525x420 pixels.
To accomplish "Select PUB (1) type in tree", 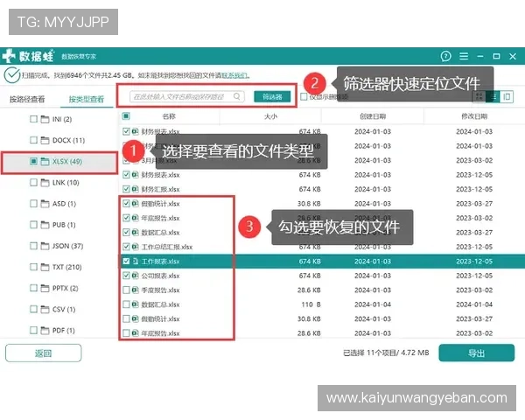I will [64, 225].
